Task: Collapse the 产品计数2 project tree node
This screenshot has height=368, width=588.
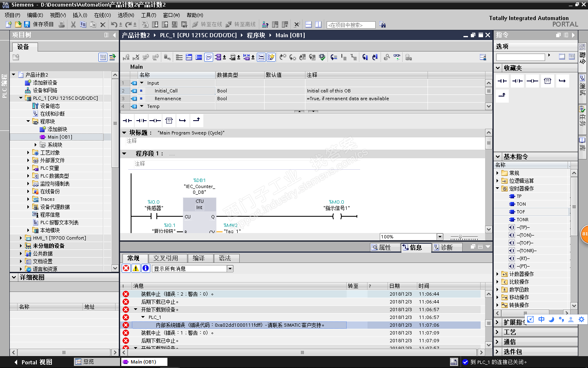Action: coord(14,75)
